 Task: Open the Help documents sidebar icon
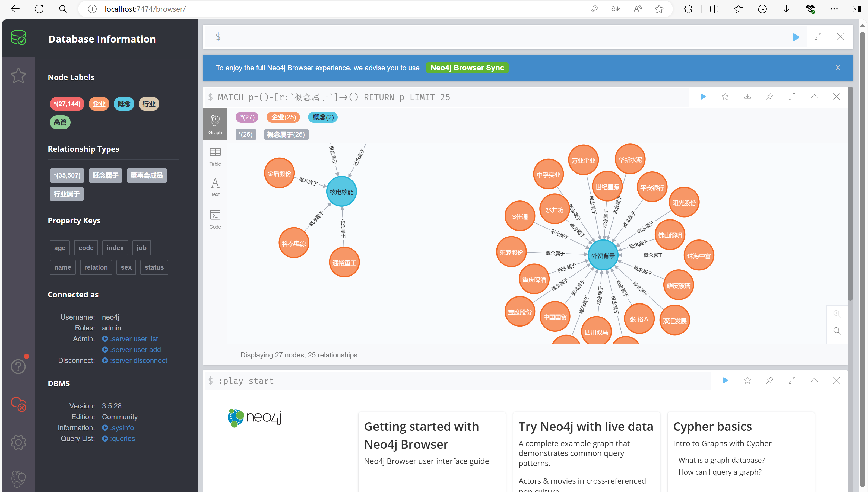18,366
